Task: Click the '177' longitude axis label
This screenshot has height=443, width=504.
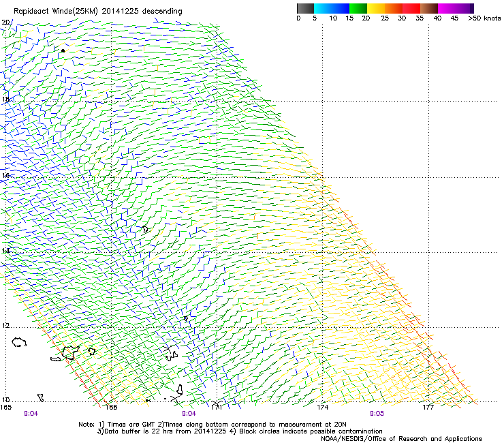Action: point(428,408)
